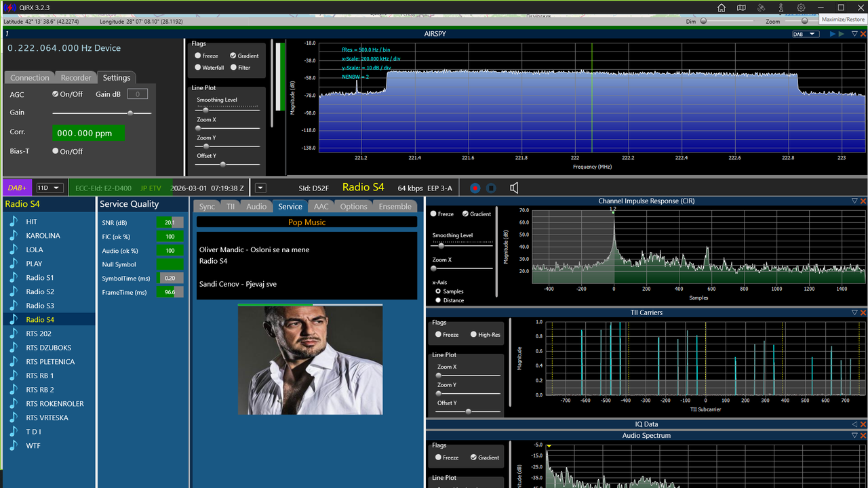
Task: Open the home icon in title bar
Action: tap(722, 7)
